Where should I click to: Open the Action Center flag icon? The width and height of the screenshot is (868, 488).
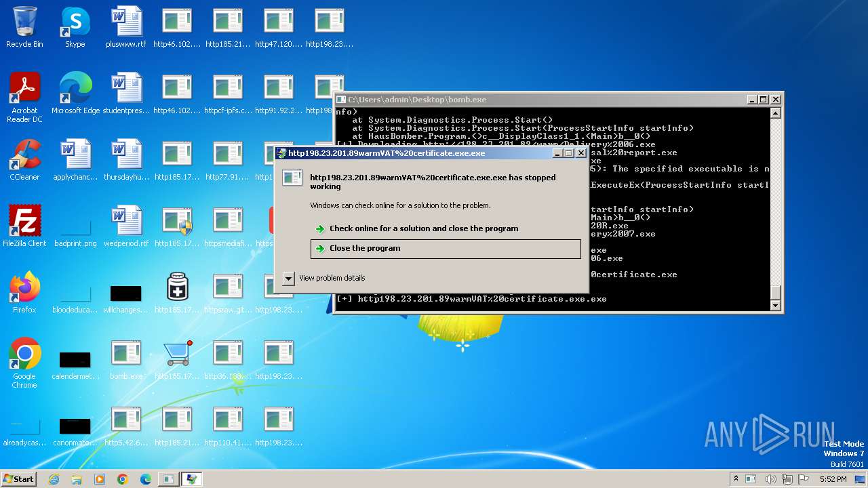coord(804,479)
